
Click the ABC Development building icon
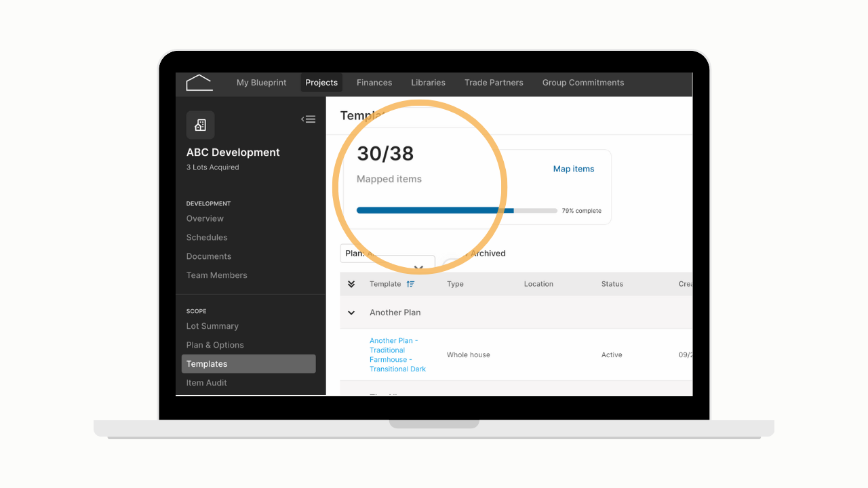click(201, 125)
